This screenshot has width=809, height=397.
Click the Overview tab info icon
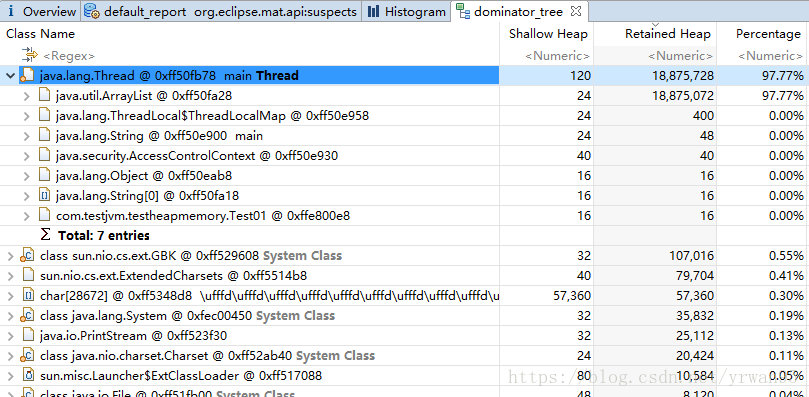pos(12,11)
